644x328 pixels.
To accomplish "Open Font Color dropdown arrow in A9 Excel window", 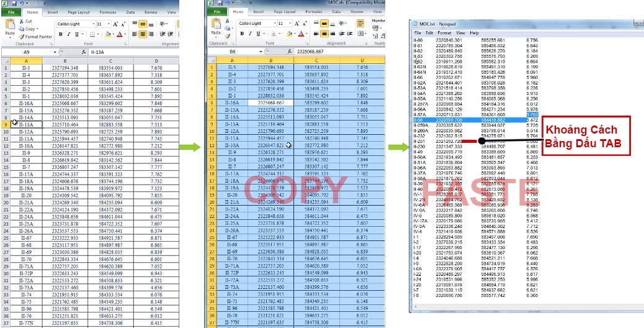I will point(125,34).
